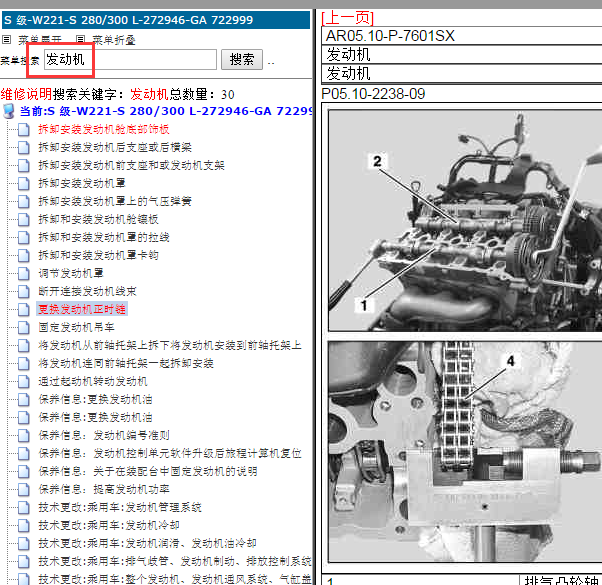Open 保养信息: 发动机控制单元软件升级后旅程计算机复位
602x585 pixels.
170,454
